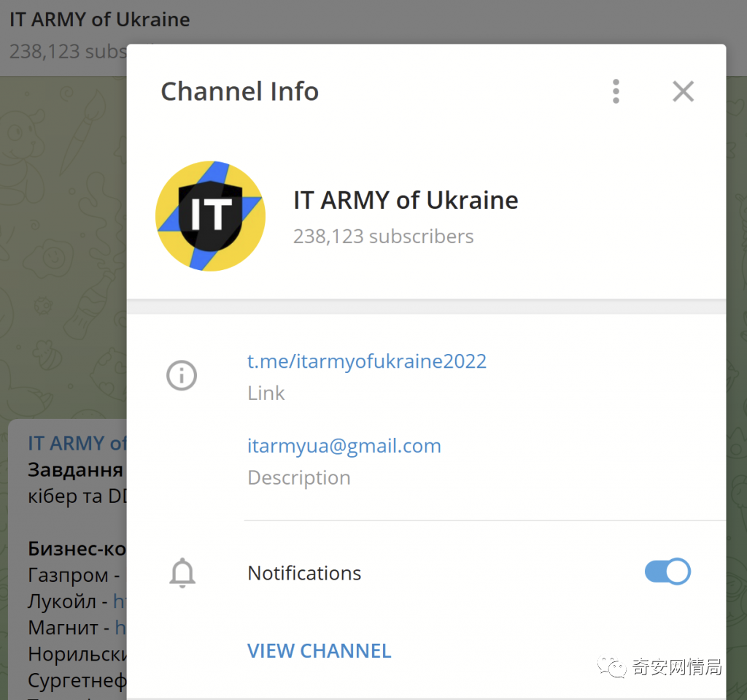Click the bell notifications icon
747x700 pixels.
click(182, 573)
